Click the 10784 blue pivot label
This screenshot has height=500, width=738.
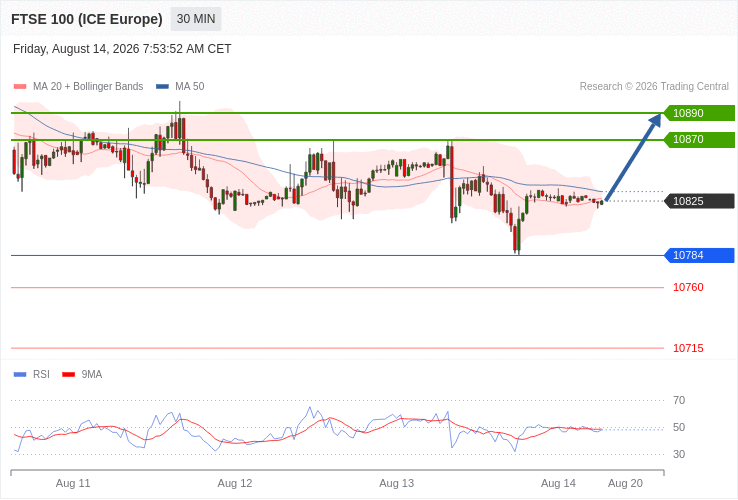pyautogui.click(x=699, y=255)
